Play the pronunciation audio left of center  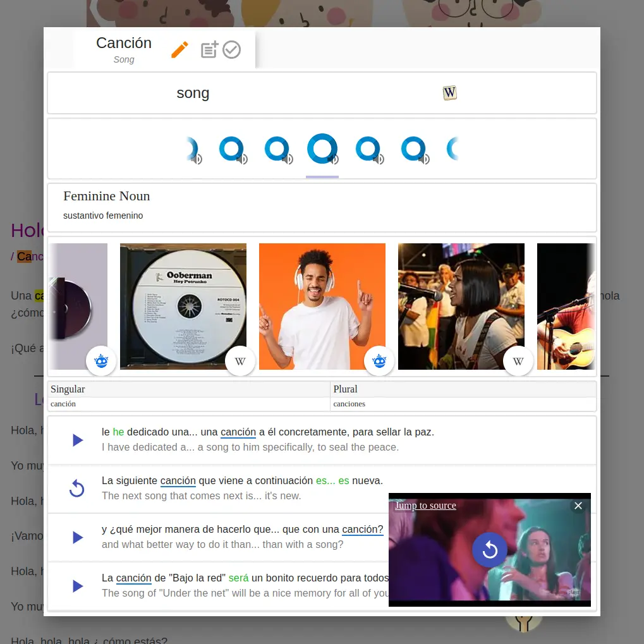[277, 150]
